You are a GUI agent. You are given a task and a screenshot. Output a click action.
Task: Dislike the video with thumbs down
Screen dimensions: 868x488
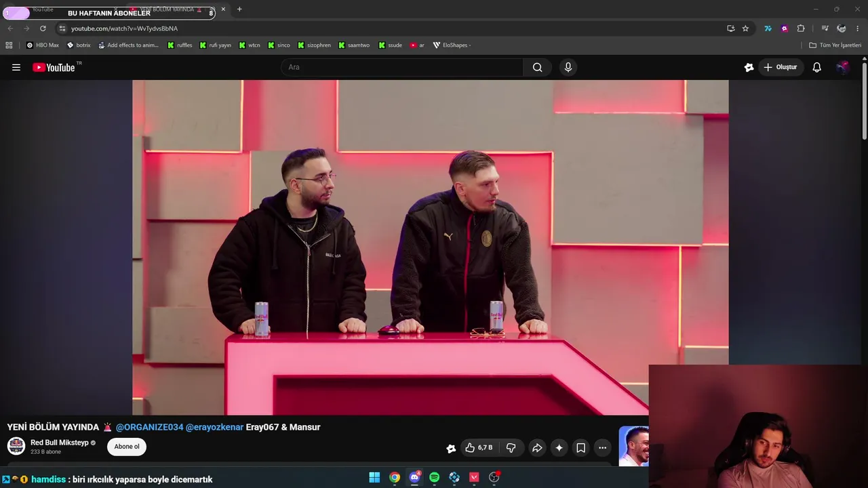point(511,447)
